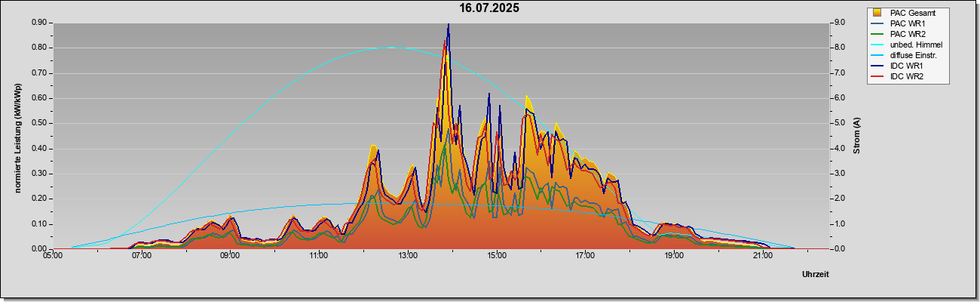Click the 0.0 right axis value

pyautogui.click(x=838, y=249)
